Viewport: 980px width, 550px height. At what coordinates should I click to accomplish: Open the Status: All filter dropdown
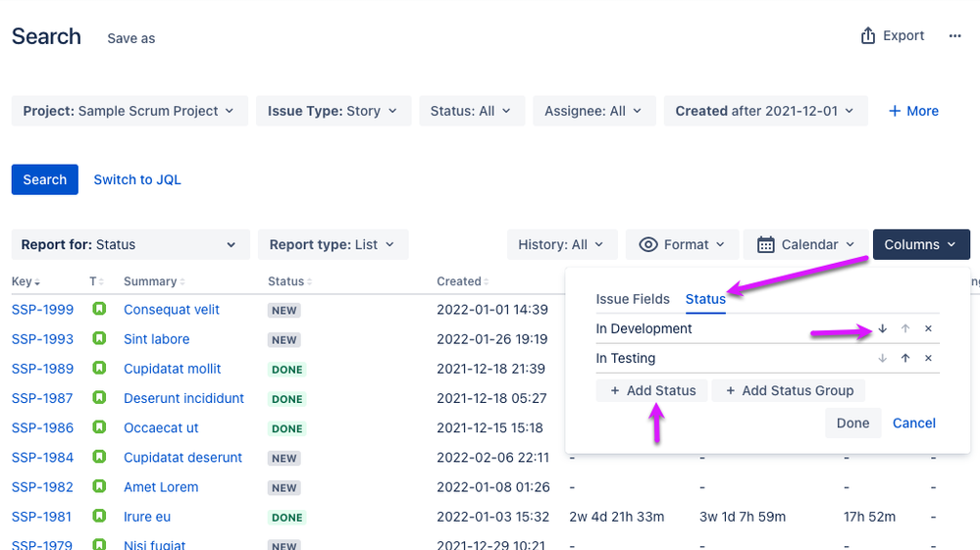pyautogui.click(x=472, y=111)
